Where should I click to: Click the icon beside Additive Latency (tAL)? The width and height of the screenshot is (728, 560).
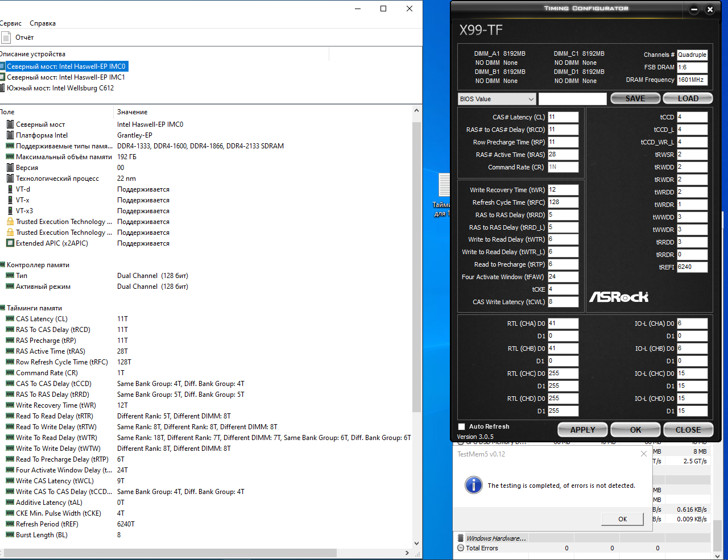click(x=10, y=503)
